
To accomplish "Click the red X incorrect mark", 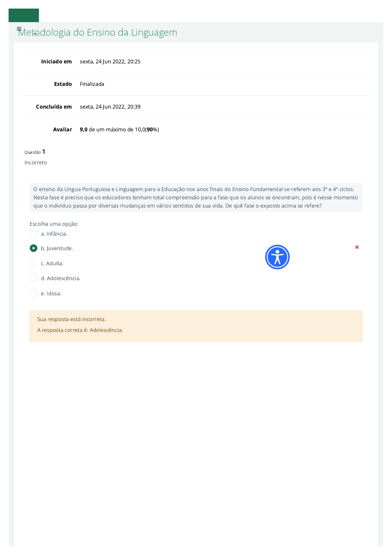I will [x=357, y=247].
